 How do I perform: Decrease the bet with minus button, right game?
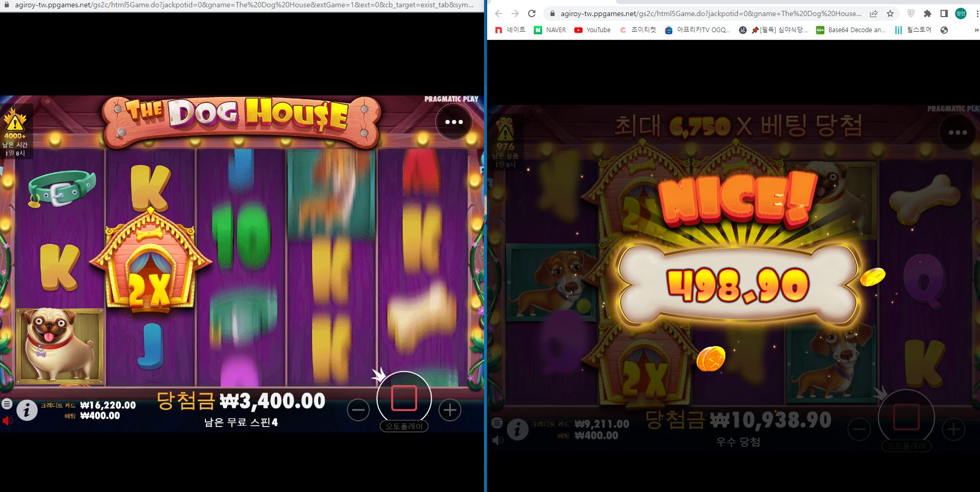point(859,430)
